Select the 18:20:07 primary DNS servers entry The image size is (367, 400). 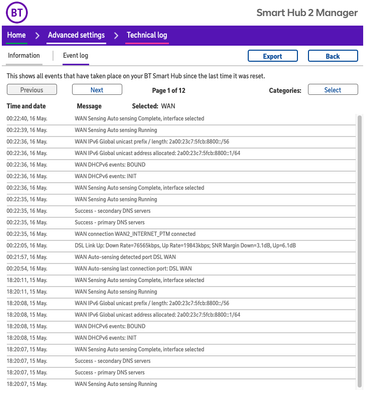tap(181, 373)
